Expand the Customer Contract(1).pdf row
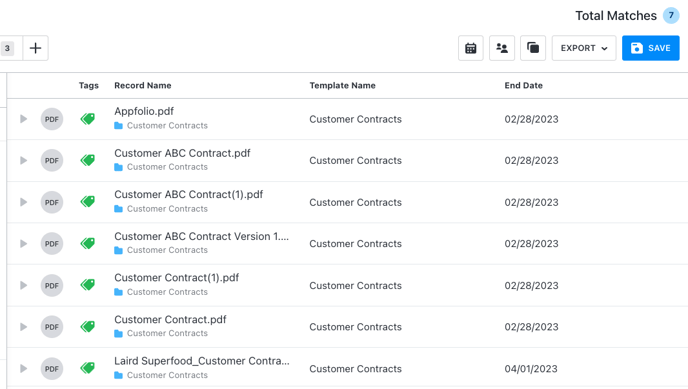The image size is (688, 389). pyautogui.click(x=23, y=286)
